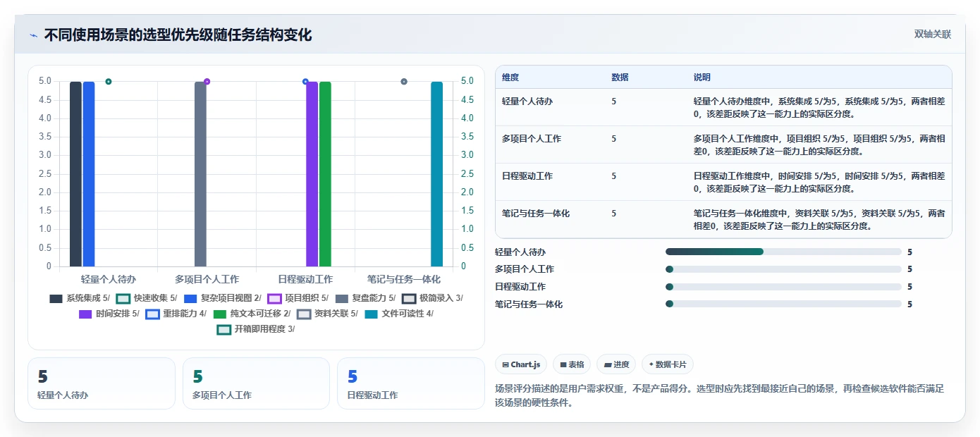Screen dimensions: 980x437
Task: Toggle the 项目组织 5/ legend entry
Action: point(298,298)
